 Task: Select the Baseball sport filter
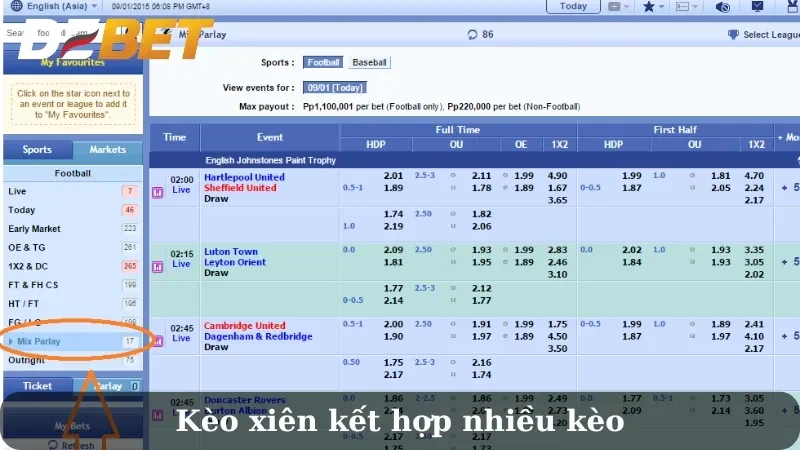[x=370, y=62]
